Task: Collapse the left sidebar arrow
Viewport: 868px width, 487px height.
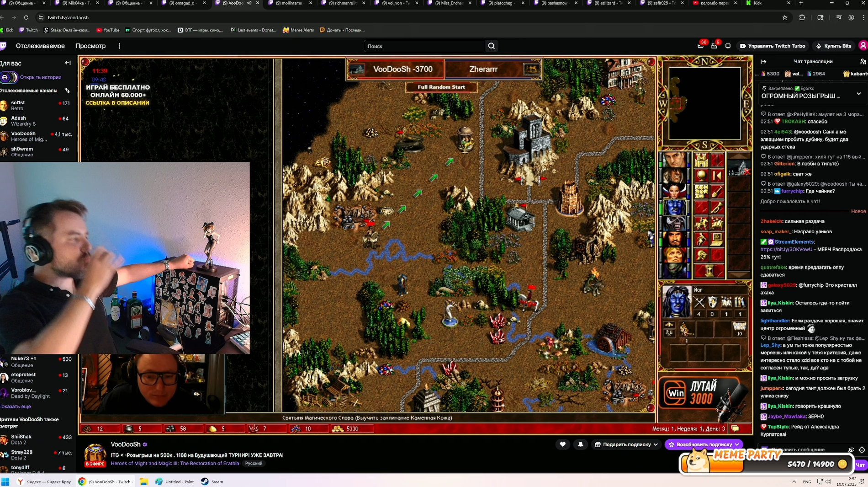Action: point(68,63)
